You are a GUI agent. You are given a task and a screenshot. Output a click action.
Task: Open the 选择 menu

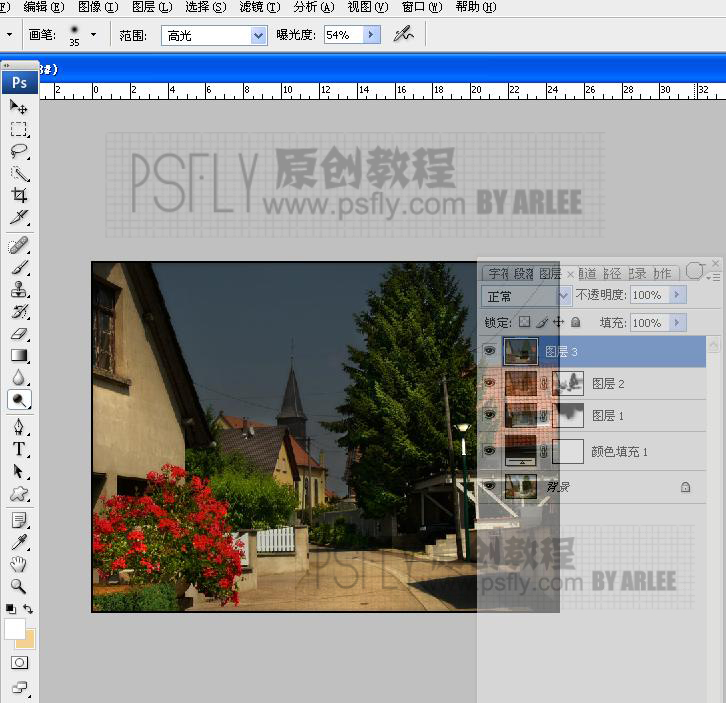tap(206, 7)
